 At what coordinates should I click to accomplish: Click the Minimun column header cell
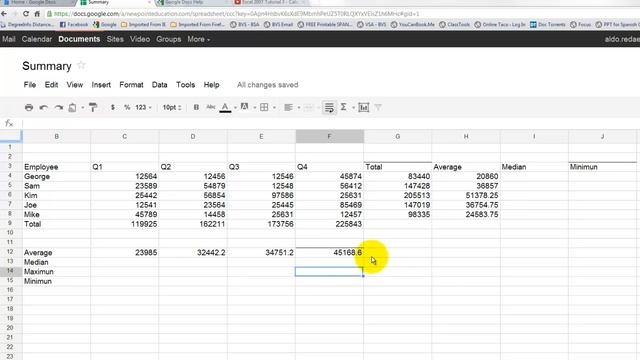click(x=602, y=167)
